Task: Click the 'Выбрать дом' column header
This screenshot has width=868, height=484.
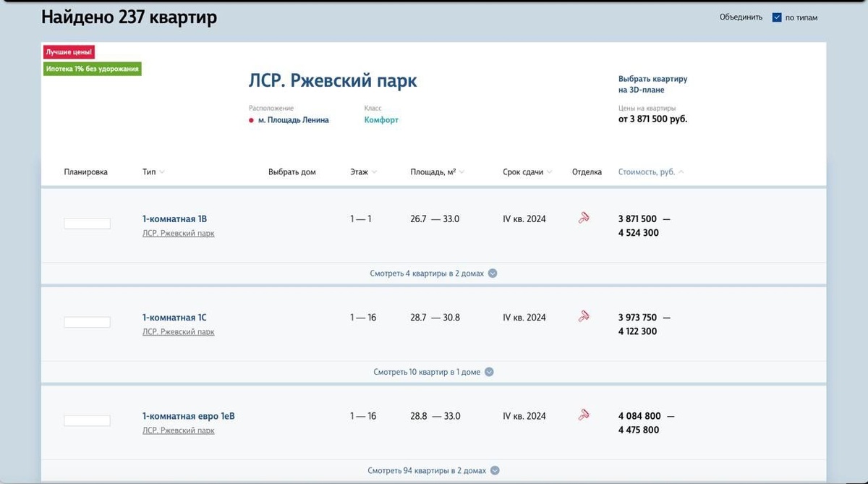Action: [292, 172]
